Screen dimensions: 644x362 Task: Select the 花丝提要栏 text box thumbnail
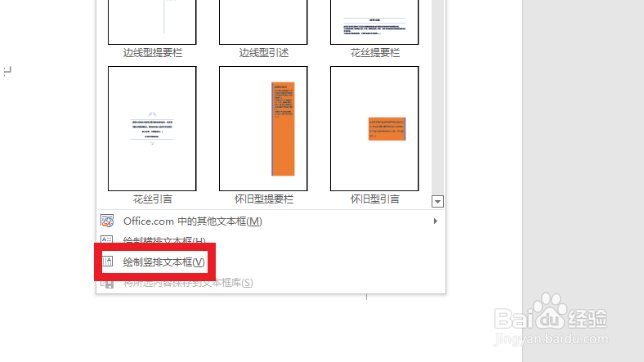pos(374,22)
